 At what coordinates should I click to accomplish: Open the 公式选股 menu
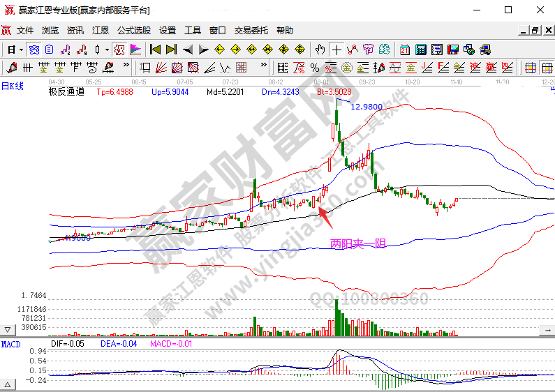pyautogui.click(x=133, y=31)
